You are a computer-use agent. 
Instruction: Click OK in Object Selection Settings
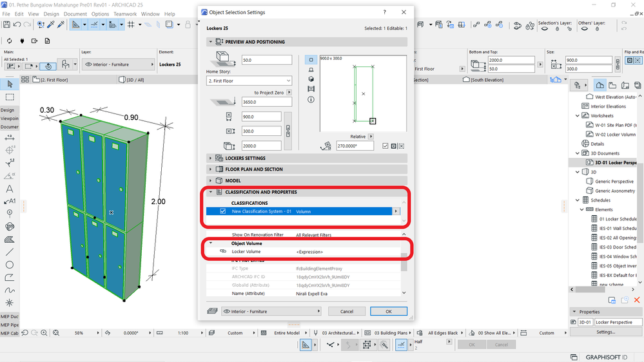389,312
